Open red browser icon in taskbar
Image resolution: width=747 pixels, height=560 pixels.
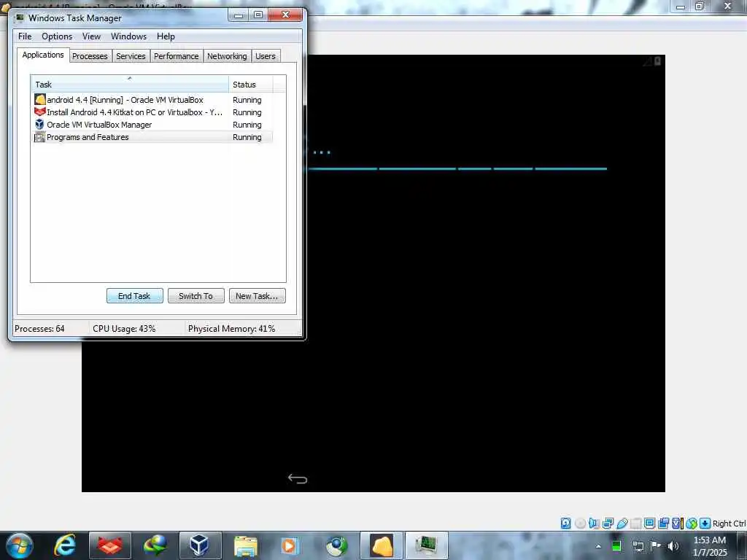(109, 545)
